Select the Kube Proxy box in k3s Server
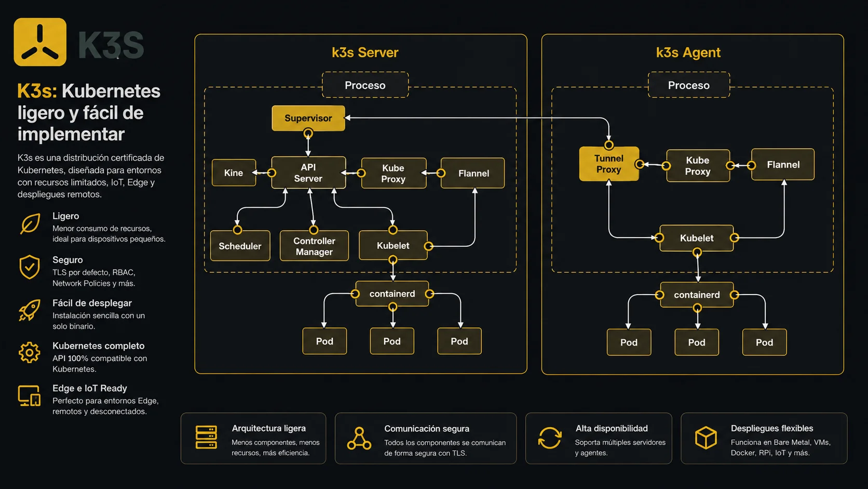Viewport: 868px width, 489px height. tap(394, 173)
